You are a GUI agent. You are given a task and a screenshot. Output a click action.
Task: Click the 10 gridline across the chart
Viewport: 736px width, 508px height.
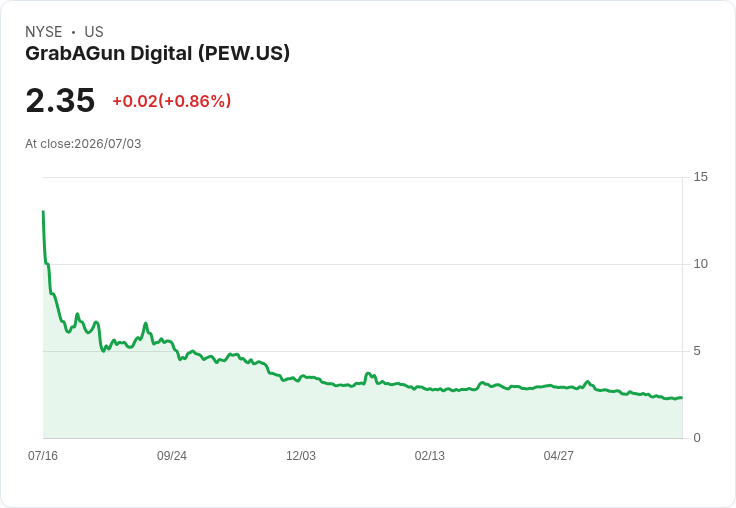(x=363, y=264)
